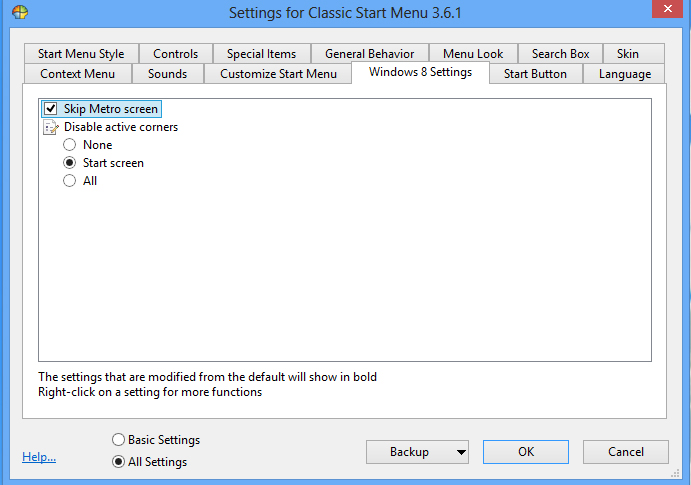Click the 'Right-click on a setting' hint text
691x485 pixels.
(x=150, y=392)
